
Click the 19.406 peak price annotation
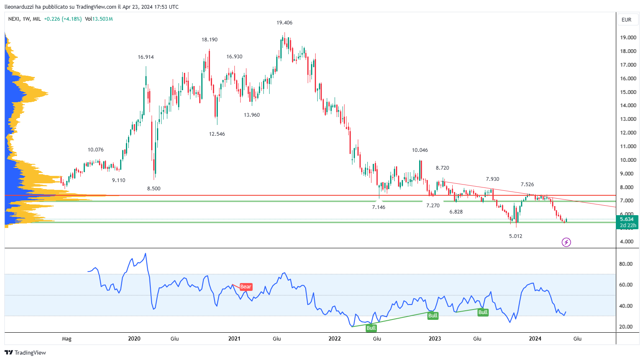click(285, 23)
